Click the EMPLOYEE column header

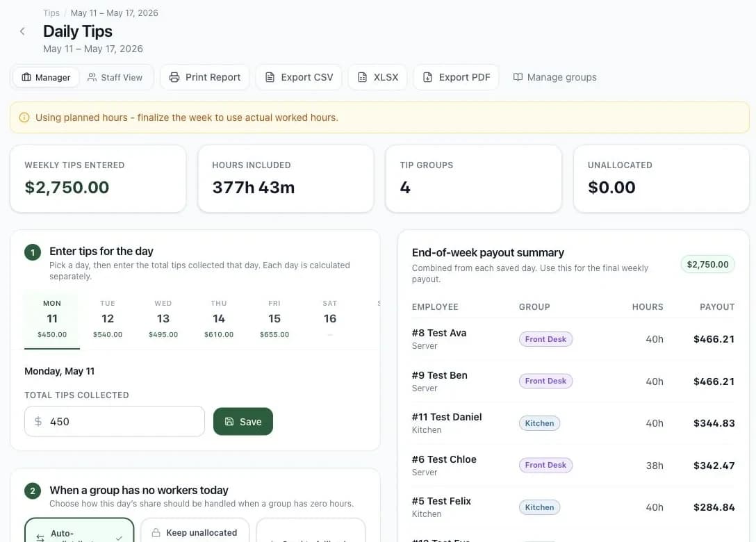point(435,306)
